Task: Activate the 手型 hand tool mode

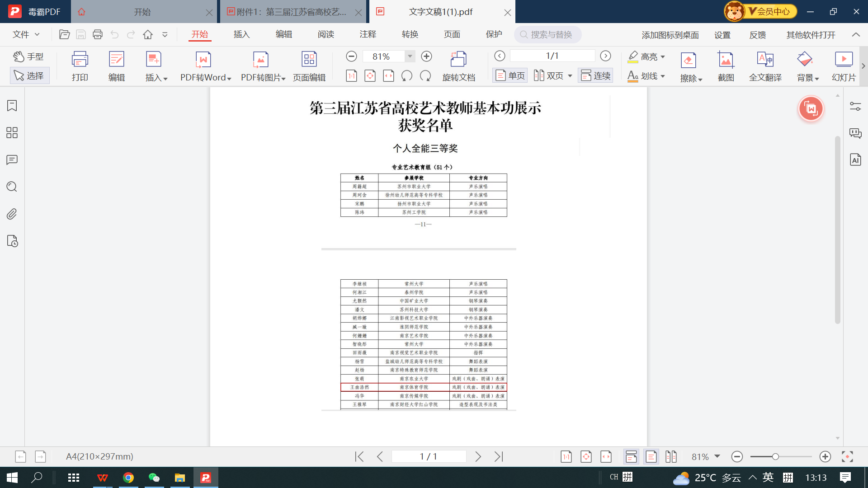Action: coord(28,56)
